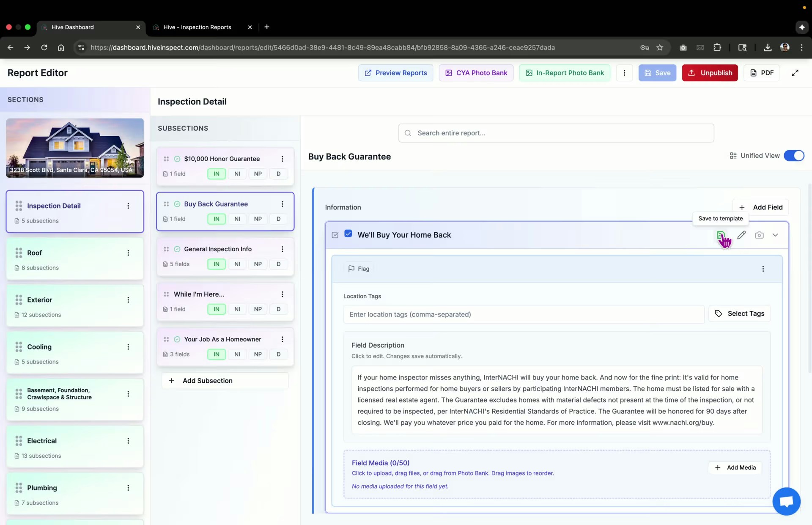Open Roof section options menu

coord(128,253)
